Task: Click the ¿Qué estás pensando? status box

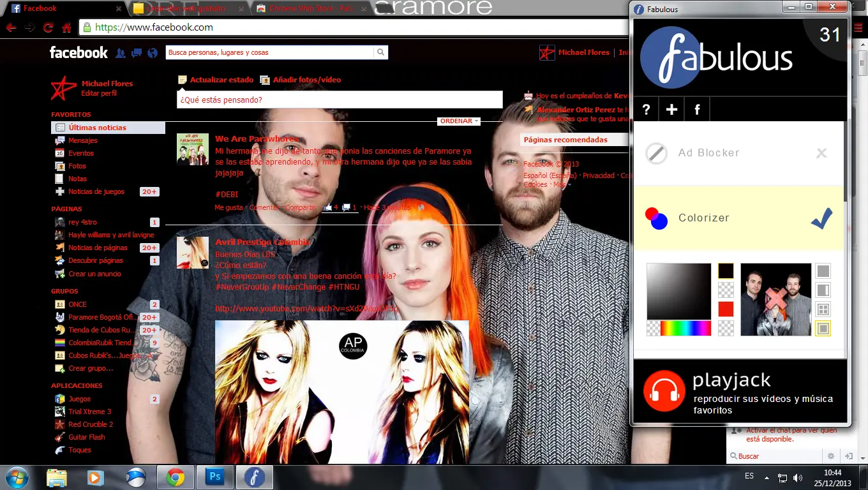Action: (340, 100)
